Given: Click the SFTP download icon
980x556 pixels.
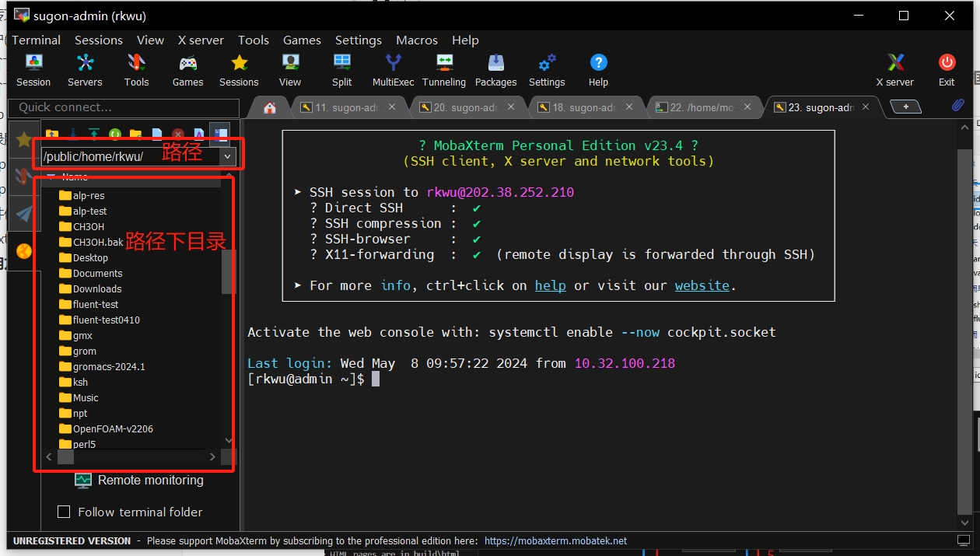Looking at the screenshot, I should tap(73, 135).
